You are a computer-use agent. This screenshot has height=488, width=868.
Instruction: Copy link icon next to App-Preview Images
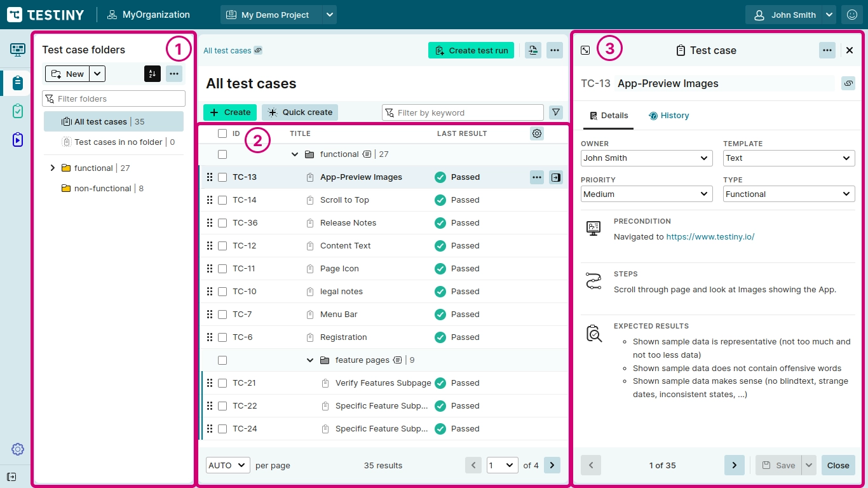click(848, 83)
